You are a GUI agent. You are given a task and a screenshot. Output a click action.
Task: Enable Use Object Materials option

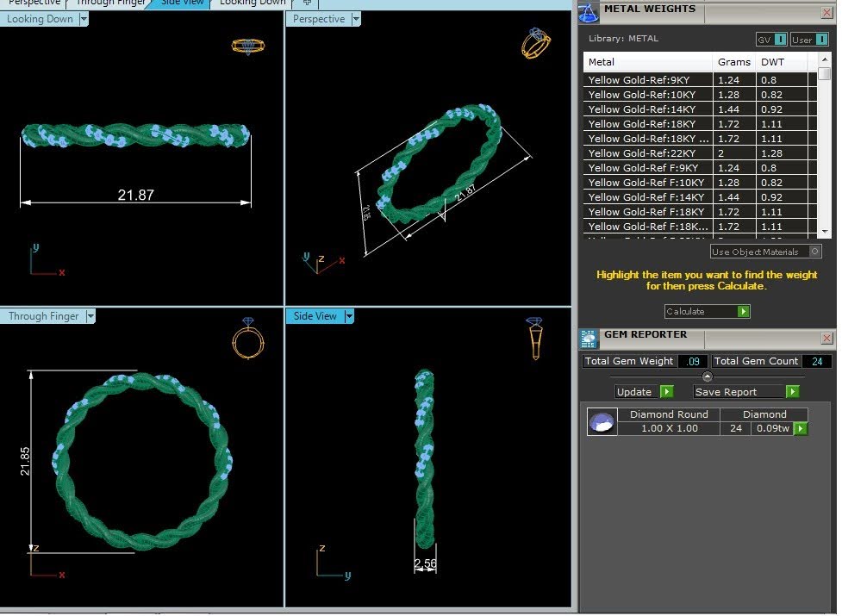tap(814, 252)
